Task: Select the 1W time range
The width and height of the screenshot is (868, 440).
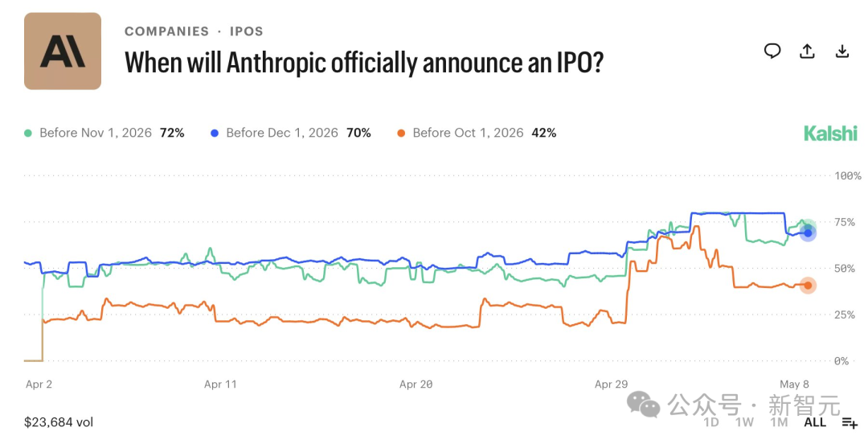Action: click(x=744, y=422)
